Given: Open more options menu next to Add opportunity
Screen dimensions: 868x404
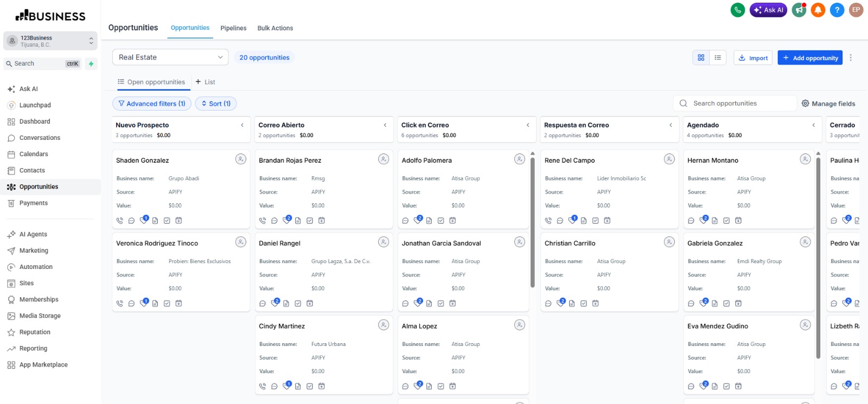Looking at the screenshot, I should click(x=851, y=57).
